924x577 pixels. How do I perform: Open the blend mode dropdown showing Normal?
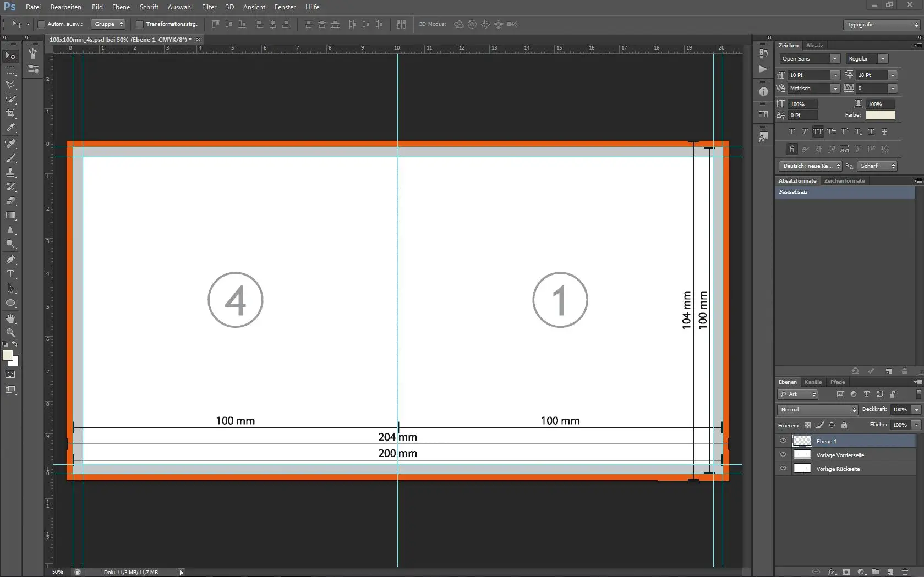click(817, 409)
